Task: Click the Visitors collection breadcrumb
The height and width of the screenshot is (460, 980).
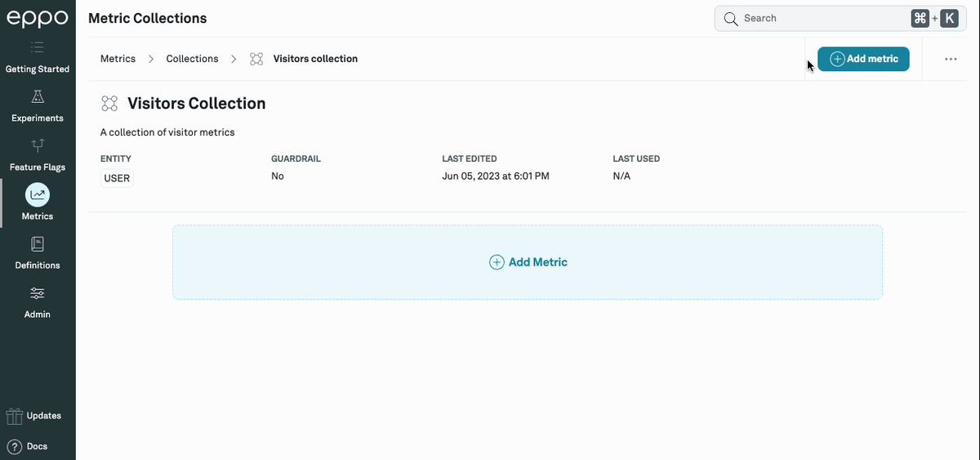Action: pos(314,59)
